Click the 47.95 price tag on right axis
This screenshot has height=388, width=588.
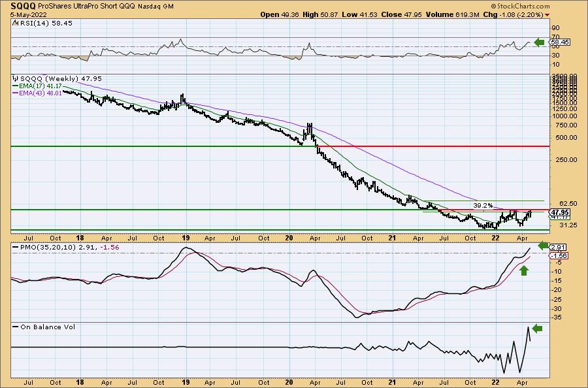(x=561, y=212)
